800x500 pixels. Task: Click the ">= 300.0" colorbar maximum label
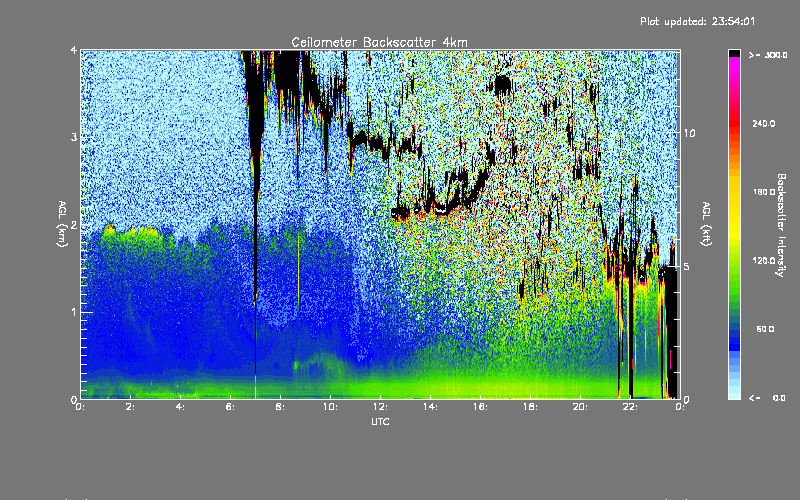[x=768, y=55]
